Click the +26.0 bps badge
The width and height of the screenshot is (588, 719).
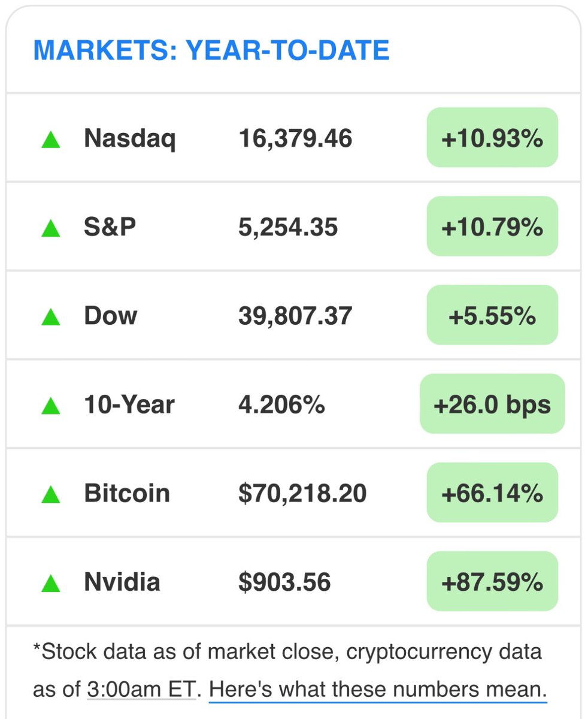[x=492, y=403]
